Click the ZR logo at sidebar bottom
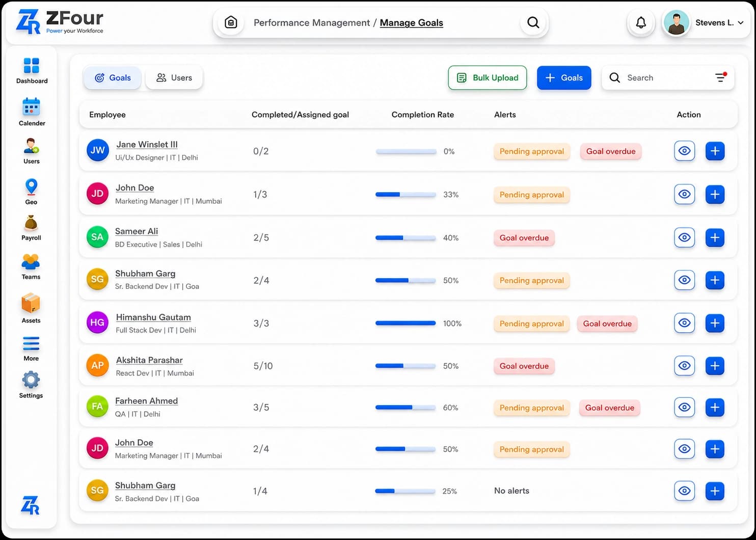756x540 pixels. [x=30, y=505]
